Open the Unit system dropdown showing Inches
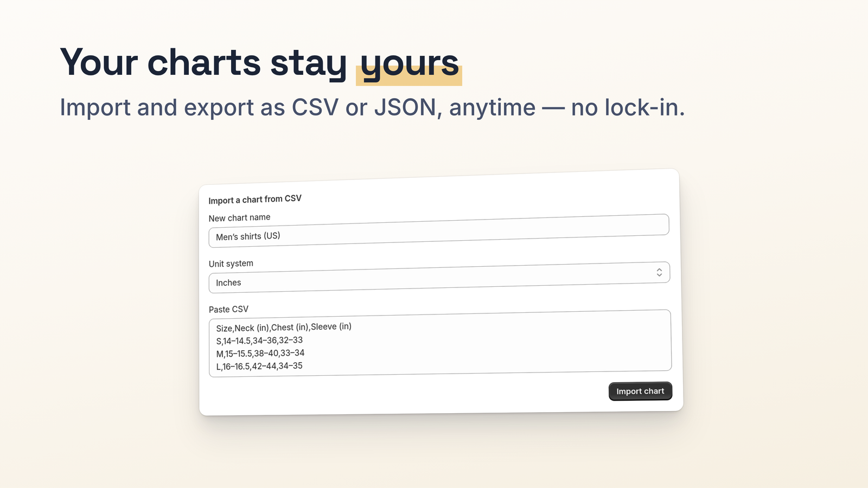868x488 pixels. [439, 278]
